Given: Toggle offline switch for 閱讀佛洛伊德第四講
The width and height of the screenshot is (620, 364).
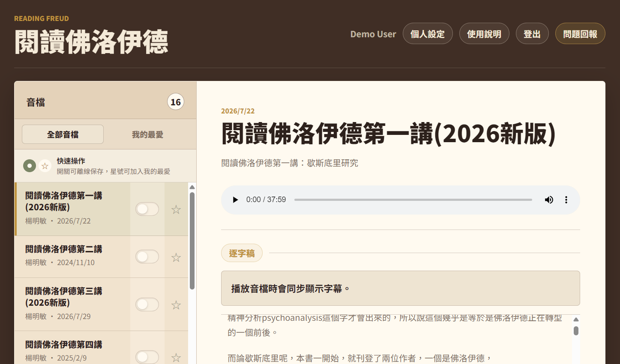Looking at the screenshot, I should pyautogui.click(x=147, y=357).
